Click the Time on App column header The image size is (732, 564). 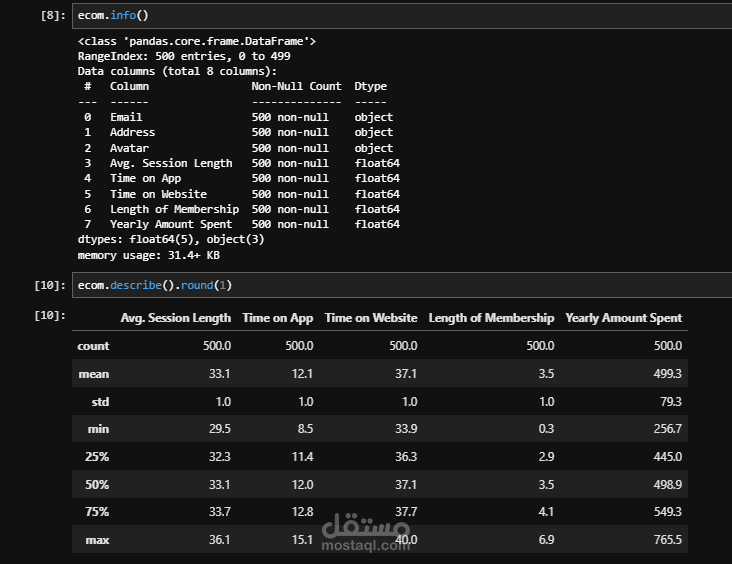click(278, 318)
